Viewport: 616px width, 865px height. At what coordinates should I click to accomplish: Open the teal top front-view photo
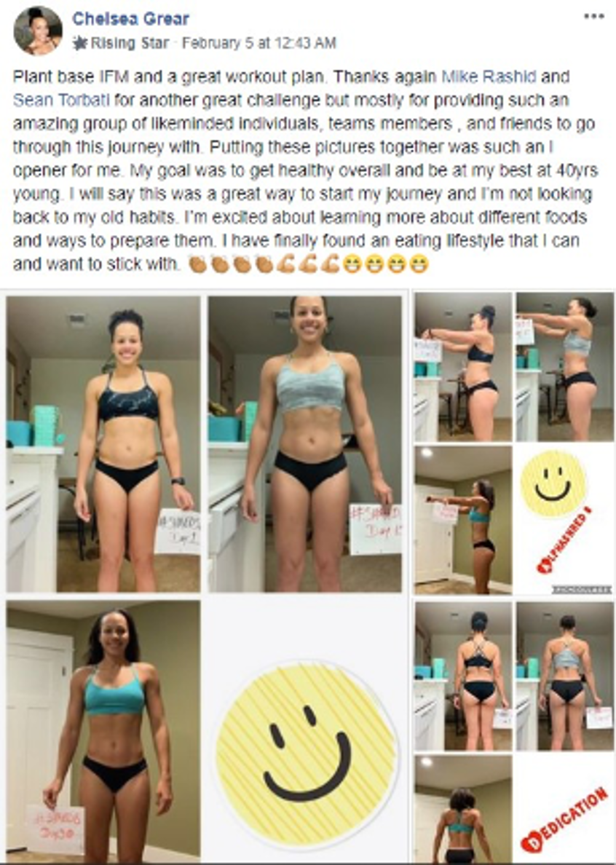[x=103, y=731]
